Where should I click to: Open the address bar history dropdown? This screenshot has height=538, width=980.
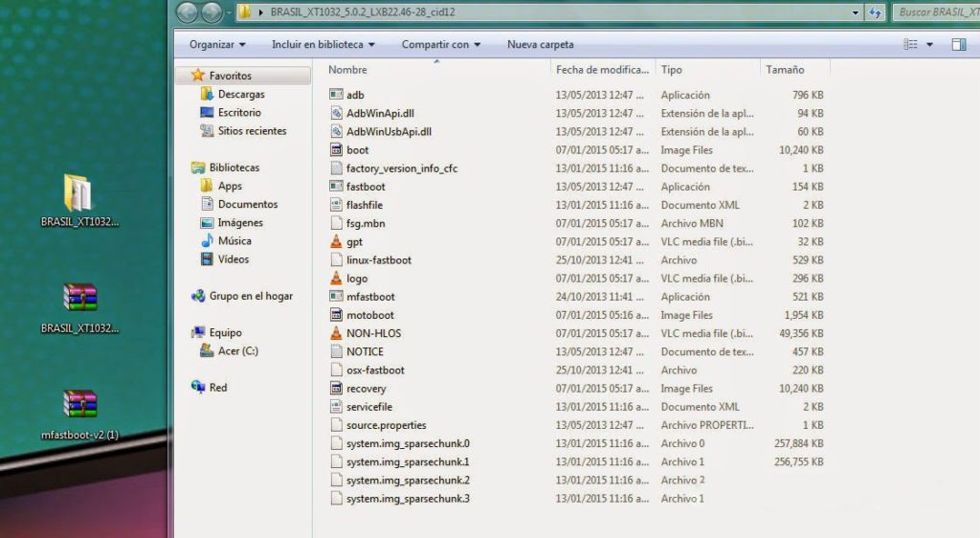(x=855, y=12)
